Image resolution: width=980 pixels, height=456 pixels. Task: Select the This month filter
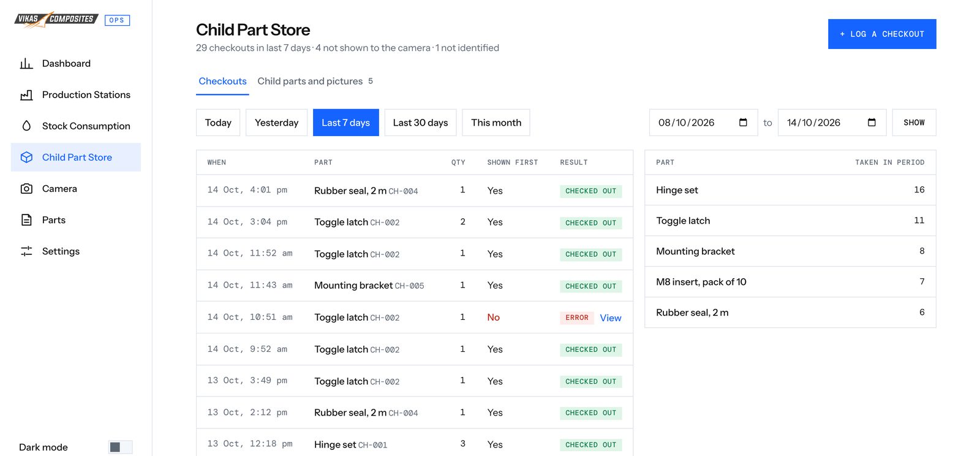[496, 123]
